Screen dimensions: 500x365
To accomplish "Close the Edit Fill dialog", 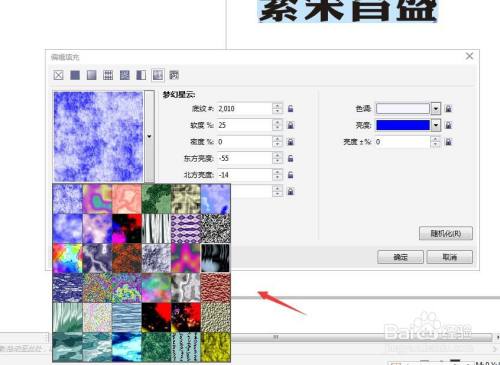I will tap(469, 56).
